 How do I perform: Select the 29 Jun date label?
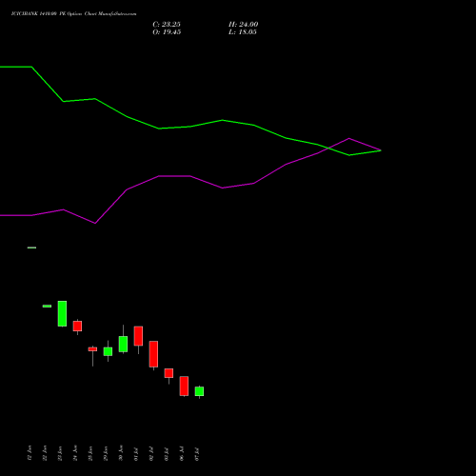coord(106,453)
